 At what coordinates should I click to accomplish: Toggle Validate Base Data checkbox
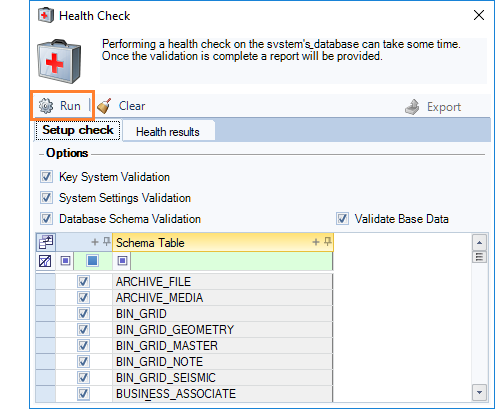click(342, 219)
